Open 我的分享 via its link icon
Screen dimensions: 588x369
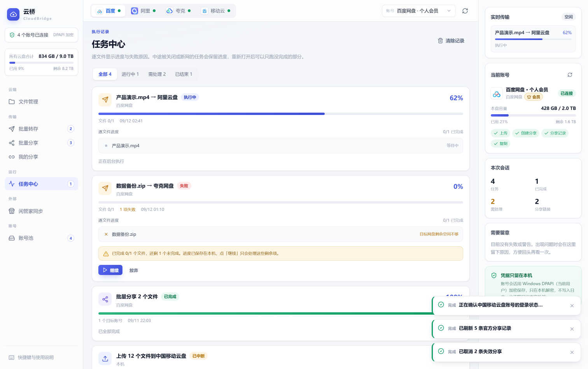click(12, 157)
